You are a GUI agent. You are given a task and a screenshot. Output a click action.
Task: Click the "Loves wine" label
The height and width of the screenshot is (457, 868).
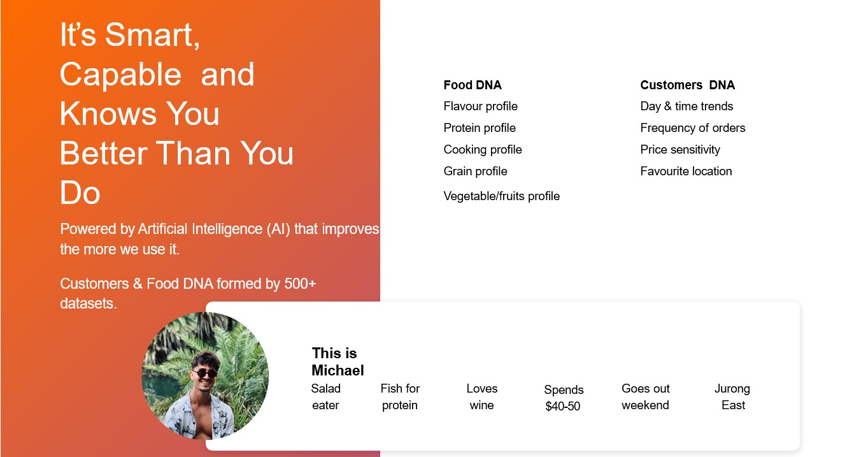481,397
